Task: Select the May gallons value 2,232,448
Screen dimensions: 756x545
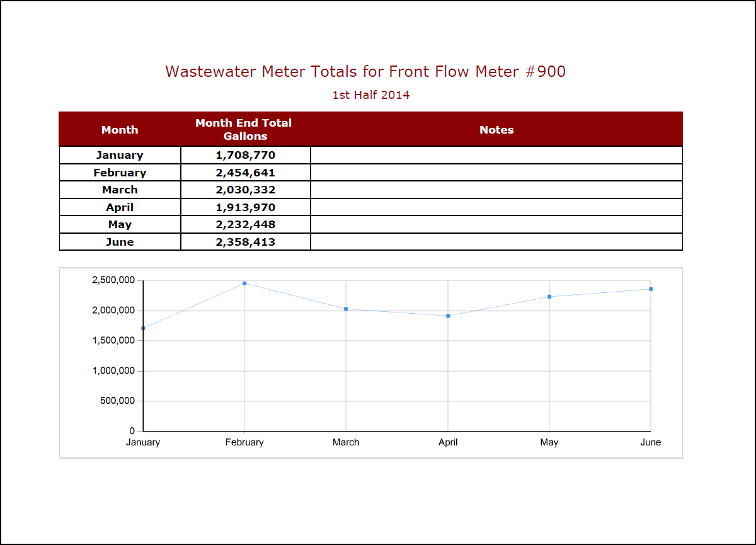Action: [245, 224]
